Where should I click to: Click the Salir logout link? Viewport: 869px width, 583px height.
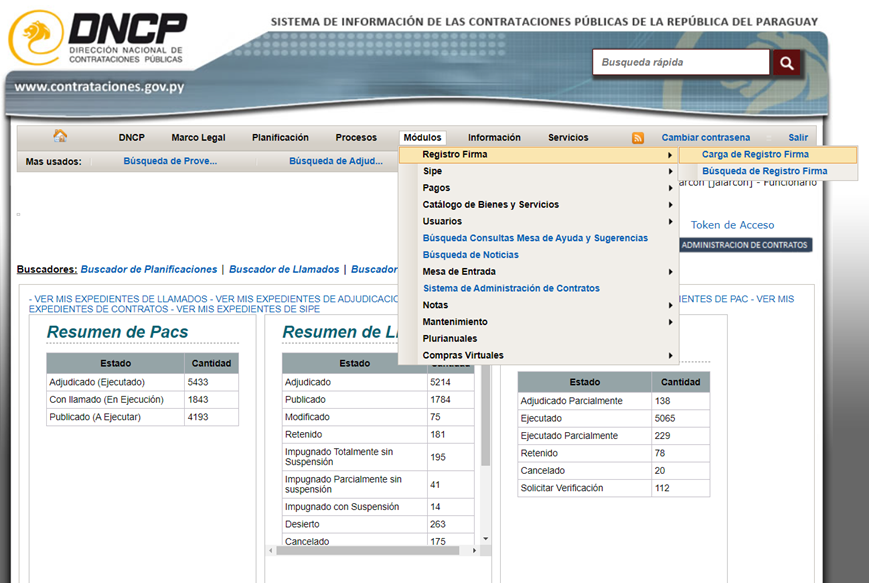click(798, 137)
